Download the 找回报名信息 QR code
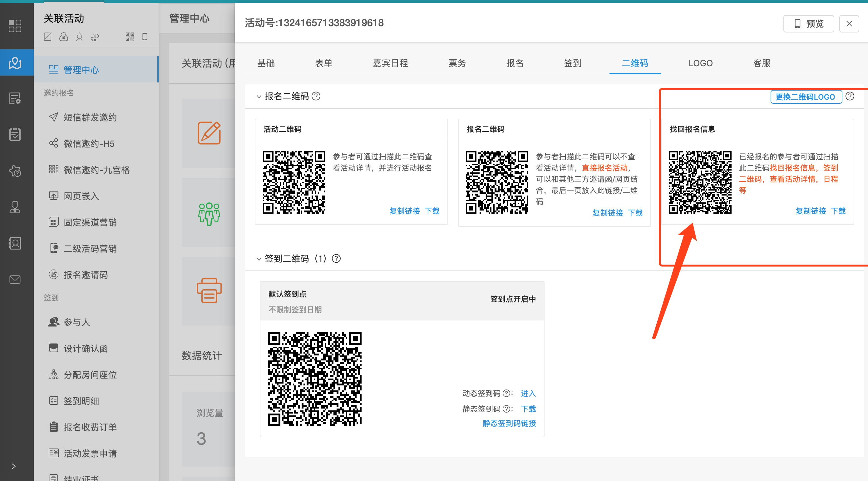The width and height of the screenshot is (868, 481). point(838,211)
